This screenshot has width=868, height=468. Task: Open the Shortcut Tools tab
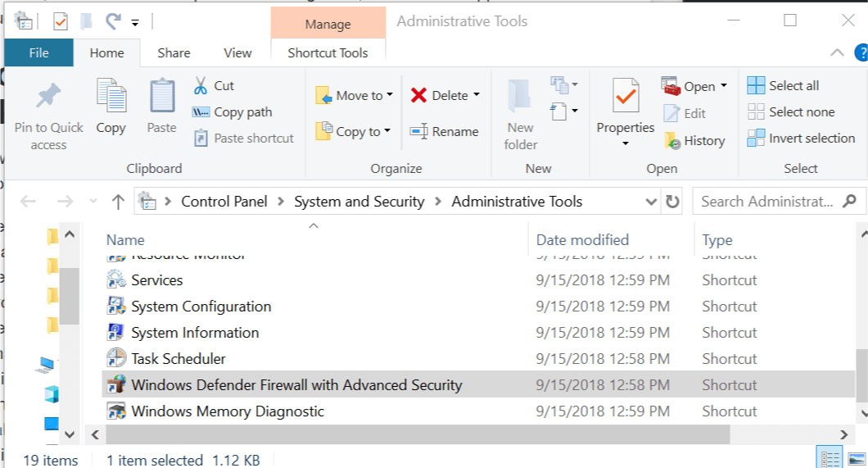pyautogui.click(x=328, y=52)
